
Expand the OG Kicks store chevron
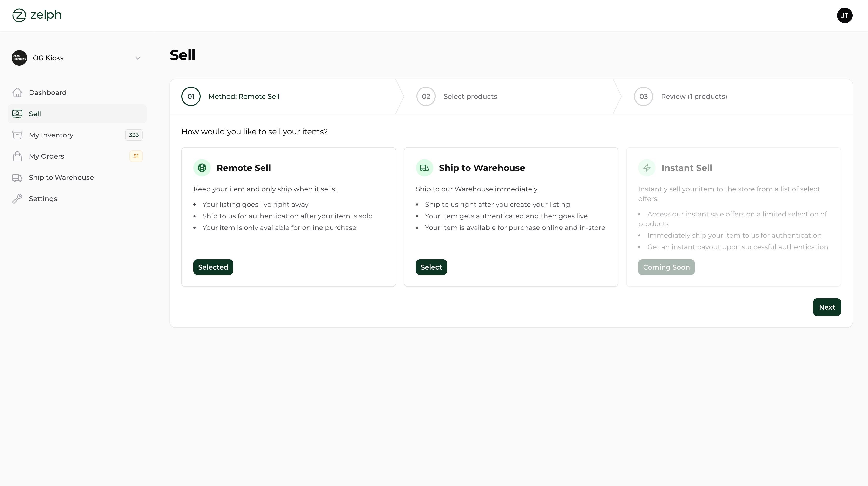[138, 58]
